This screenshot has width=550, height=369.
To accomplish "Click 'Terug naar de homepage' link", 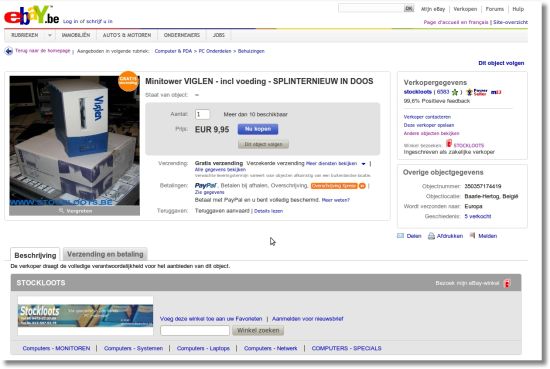I will (43, 51).
